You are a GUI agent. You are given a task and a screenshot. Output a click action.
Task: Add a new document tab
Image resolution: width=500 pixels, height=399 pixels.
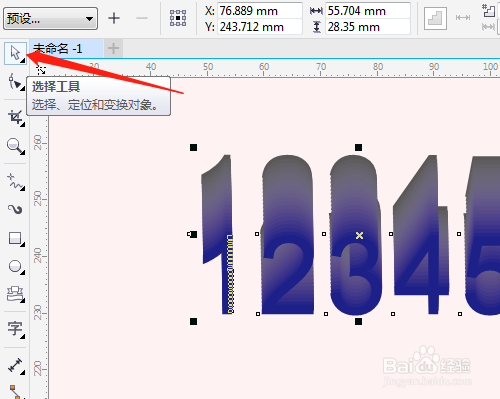(x=113, y=49)
